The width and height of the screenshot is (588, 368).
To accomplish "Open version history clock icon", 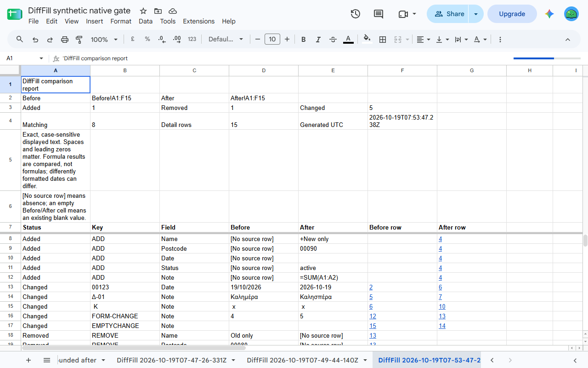I will click(355, 14).
